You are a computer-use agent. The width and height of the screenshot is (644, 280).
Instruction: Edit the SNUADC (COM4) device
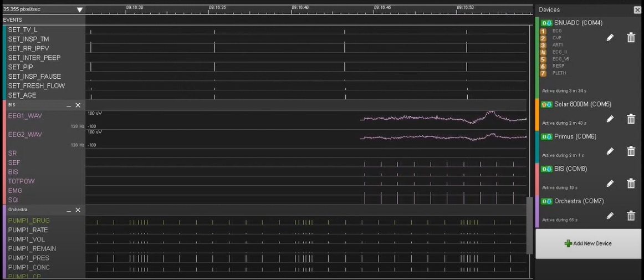pos(610,38)
